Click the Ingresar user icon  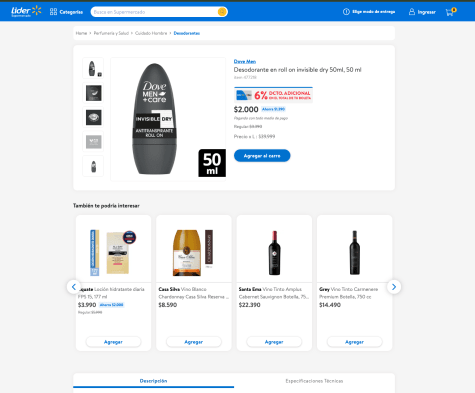click(x=412, y=12)
